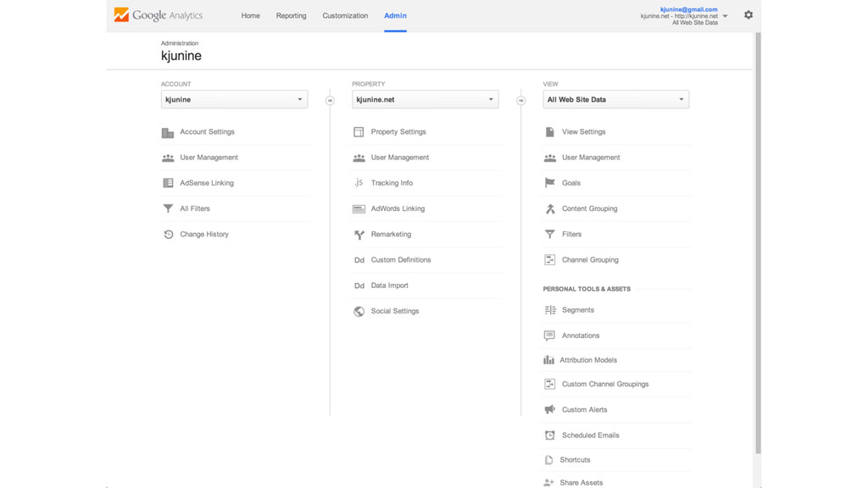Click the Shortcuts page icon

pyautogui.click(x=548, y=460)
